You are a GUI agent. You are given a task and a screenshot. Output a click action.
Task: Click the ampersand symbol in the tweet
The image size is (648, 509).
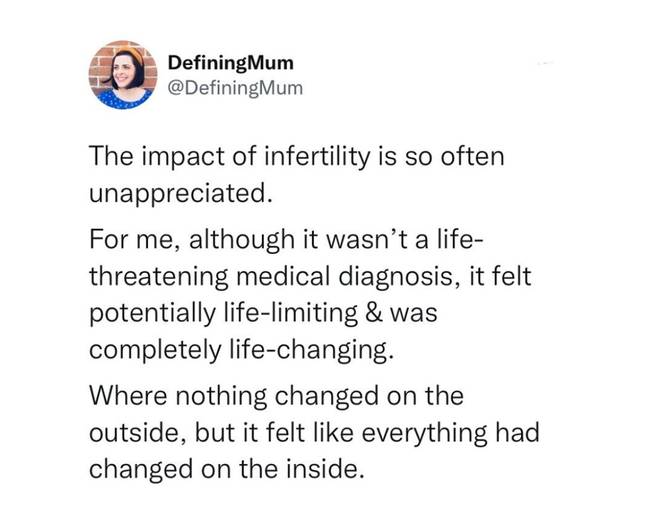click(374, 312)
